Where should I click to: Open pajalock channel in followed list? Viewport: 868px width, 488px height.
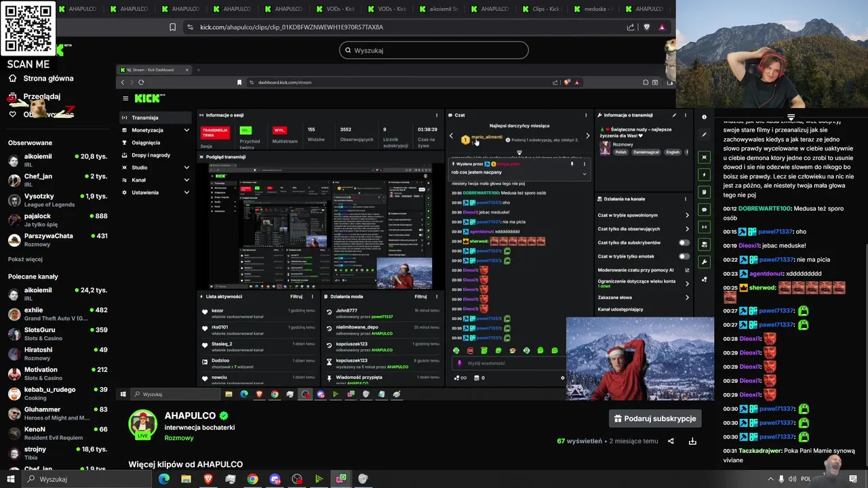tap(58, 220)
